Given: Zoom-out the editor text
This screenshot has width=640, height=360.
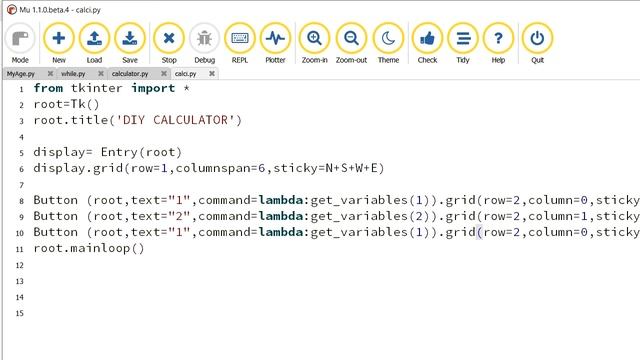Looking at the screenshot, I should coord(351,43).
